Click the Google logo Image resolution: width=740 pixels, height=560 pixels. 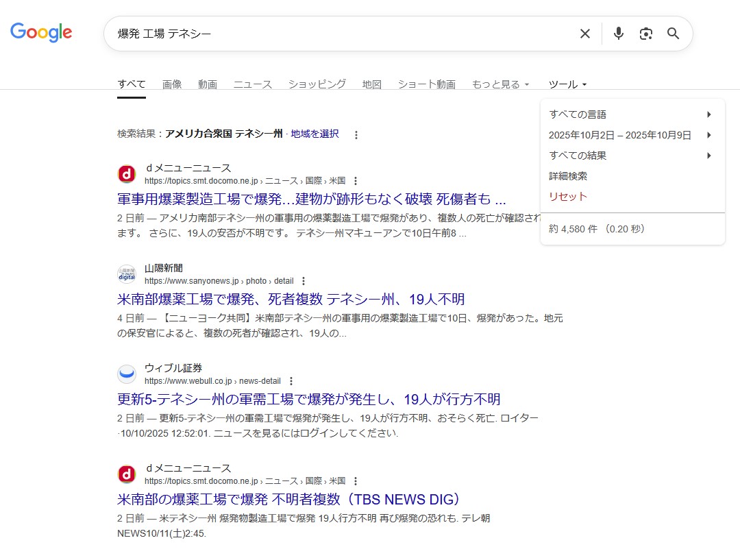[x=41, y=32]
